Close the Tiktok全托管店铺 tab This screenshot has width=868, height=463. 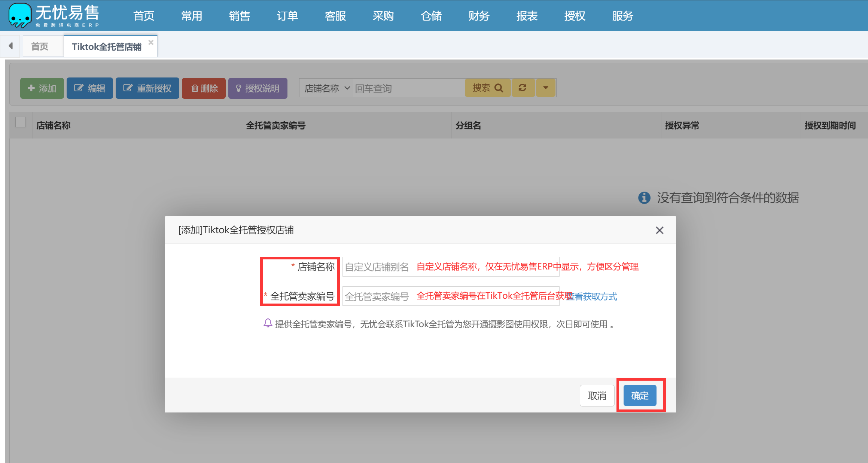click(x=151, y=42)
